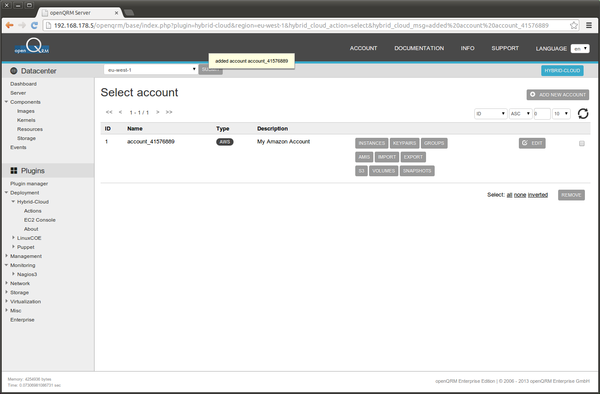
Task: Open the language dropdown showing en
Action: (580, 49)
